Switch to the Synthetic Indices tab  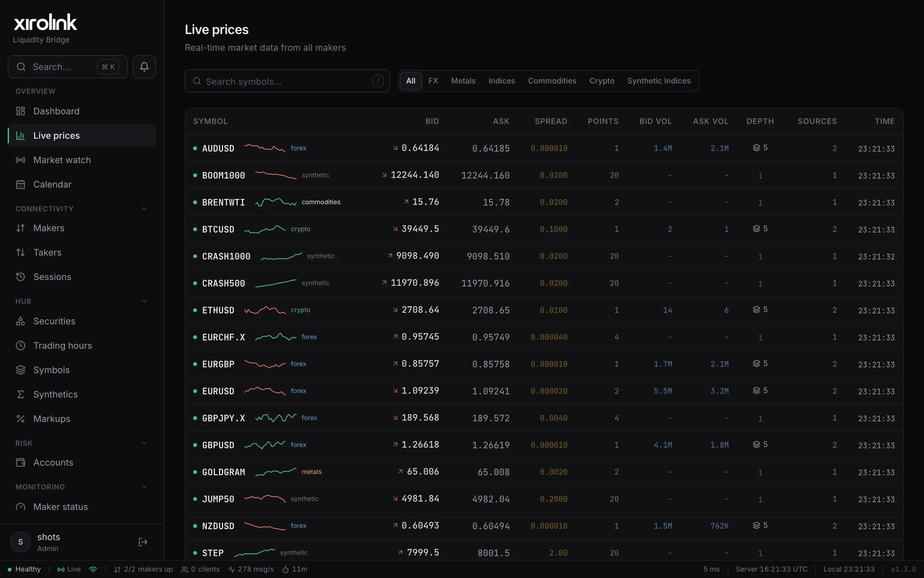click(x=659, y=81)
